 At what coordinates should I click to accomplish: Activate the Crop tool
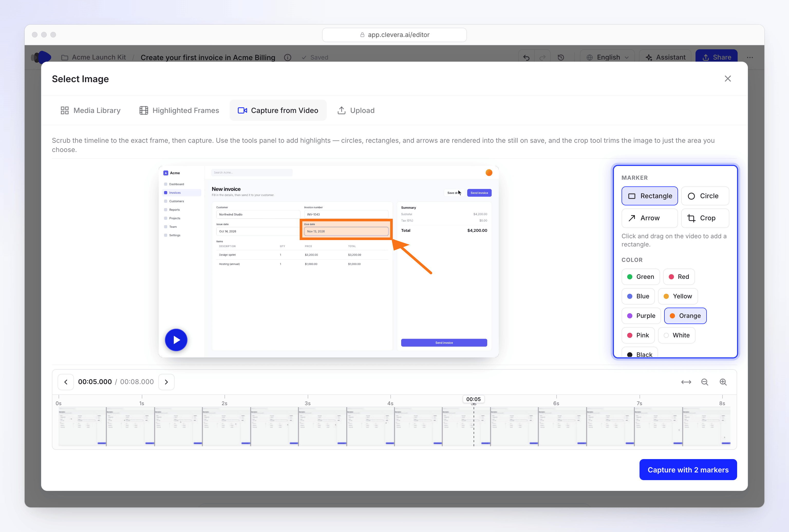[x=705, y=218]
